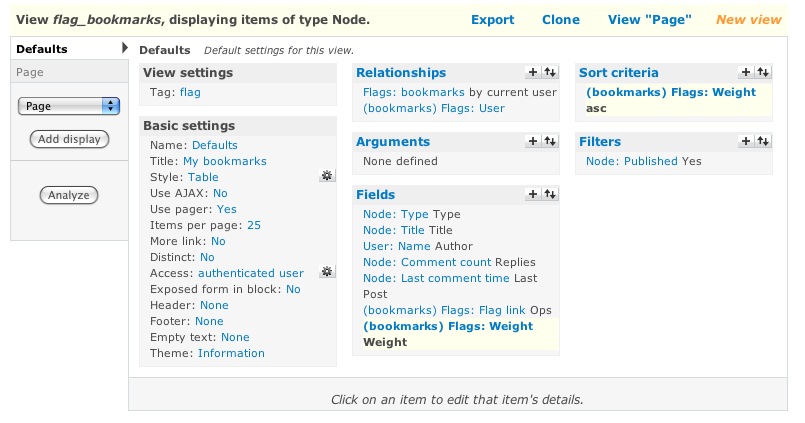This screenshot has height=423, width=805.
Task: Rearrange filters using the sort icon
Action: [x=763, y=142]
